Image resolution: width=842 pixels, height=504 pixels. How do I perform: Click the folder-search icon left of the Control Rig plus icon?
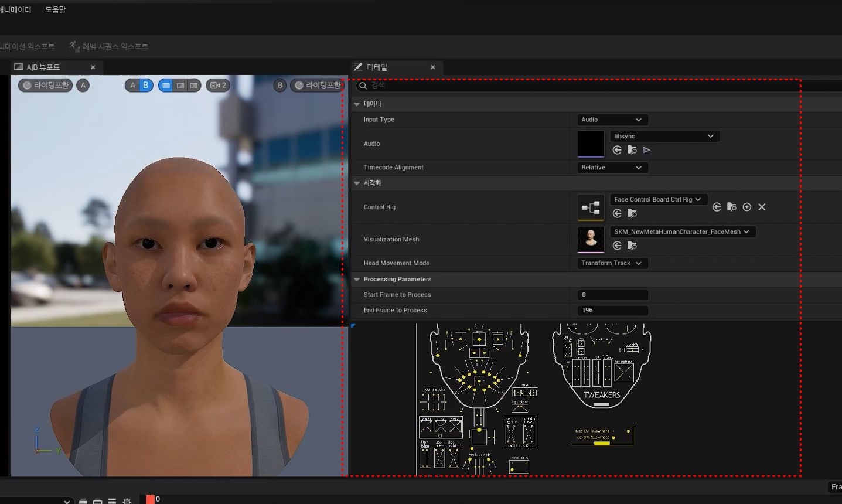pyautogui.click(x=732, y=207)
